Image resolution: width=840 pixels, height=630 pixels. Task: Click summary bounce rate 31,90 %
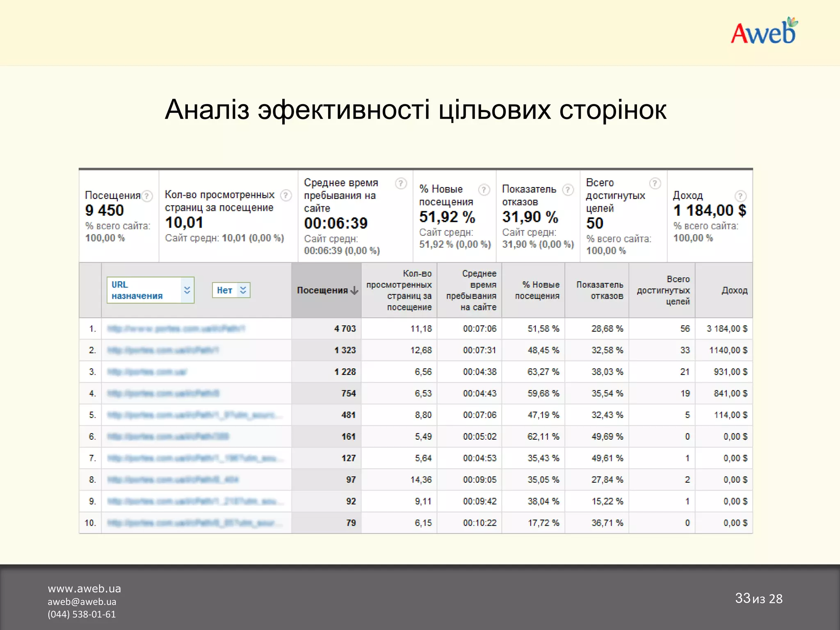530,217
